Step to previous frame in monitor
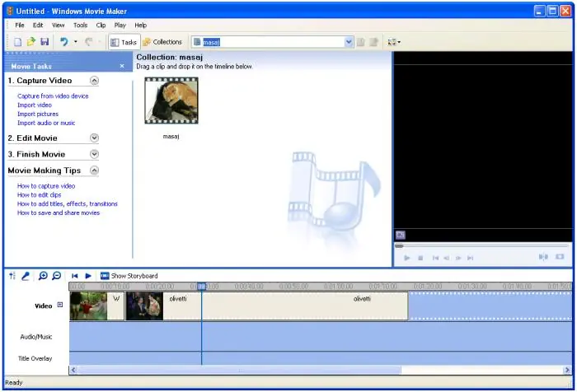The image size is (577, 392). click(447, 258)
